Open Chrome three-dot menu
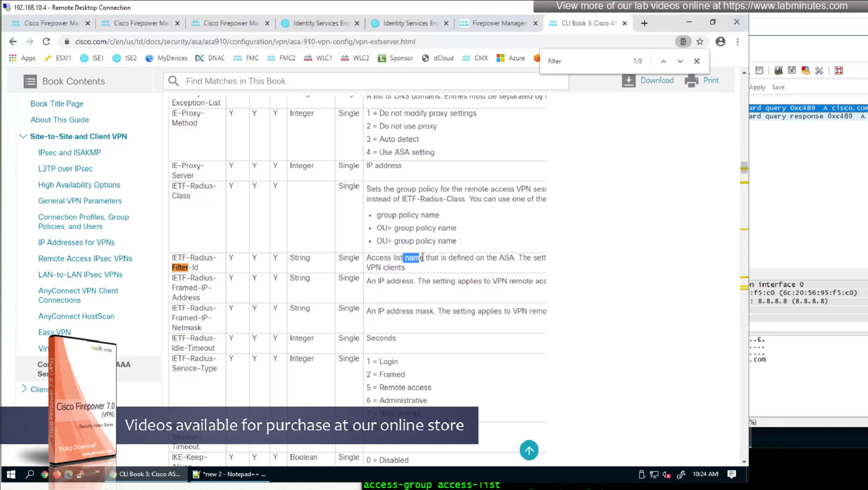 tap(738, 42)
